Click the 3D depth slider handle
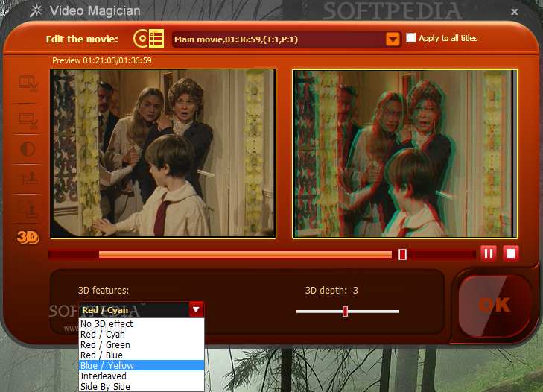The width and height of the screenshot is (543, 392). pyautogui.click(x=345, y=312)
